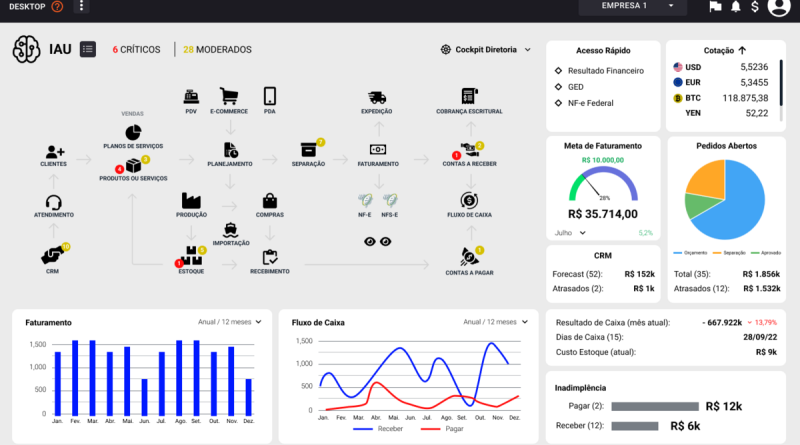Click the Cotação sort arrow
Screen dimensions: 800x445
(x=742, y=50)
